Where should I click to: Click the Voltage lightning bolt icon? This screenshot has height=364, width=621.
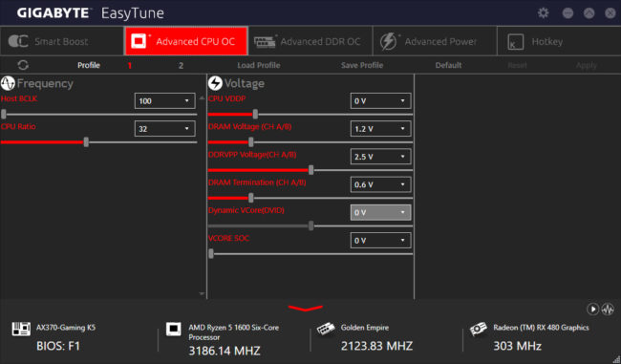pos(215,83)
